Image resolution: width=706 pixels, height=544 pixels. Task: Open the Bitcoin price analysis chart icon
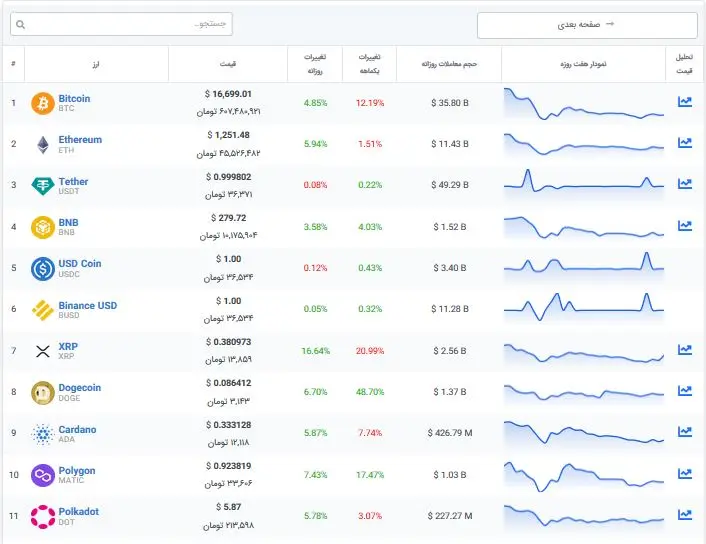pyautogui.click(x=684, y=102)
